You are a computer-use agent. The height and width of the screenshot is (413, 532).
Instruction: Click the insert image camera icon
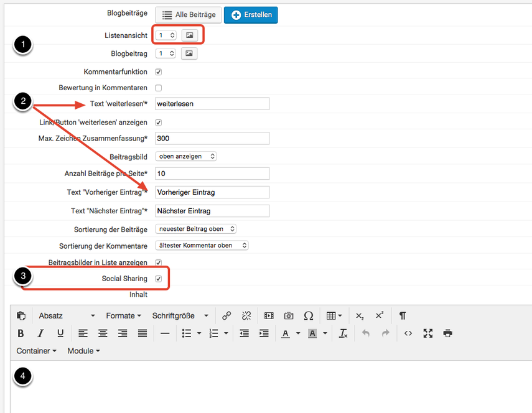coord(289,316)
